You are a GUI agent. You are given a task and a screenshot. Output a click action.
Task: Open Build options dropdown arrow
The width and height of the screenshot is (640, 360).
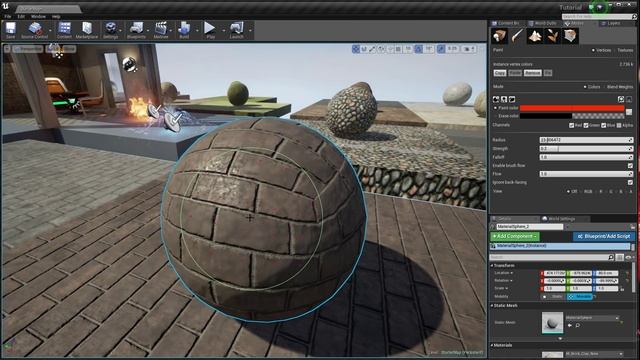(196, 31)
